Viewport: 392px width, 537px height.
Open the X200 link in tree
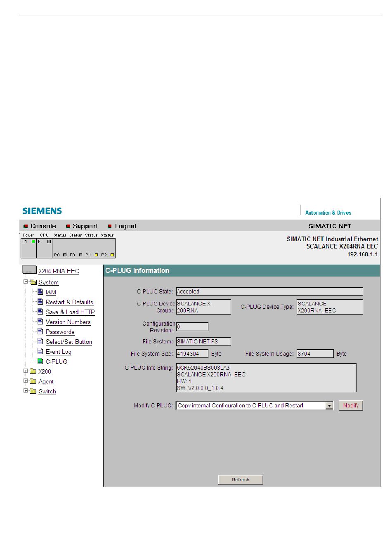(x=45, y=371)
